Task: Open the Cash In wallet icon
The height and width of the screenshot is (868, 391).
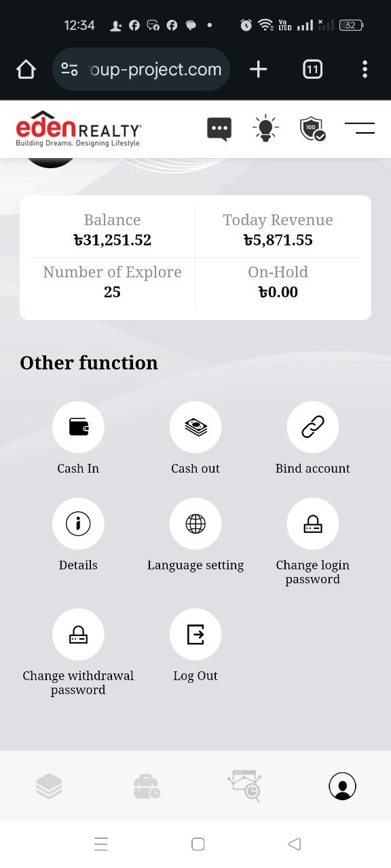Action: tap(78, 427)
